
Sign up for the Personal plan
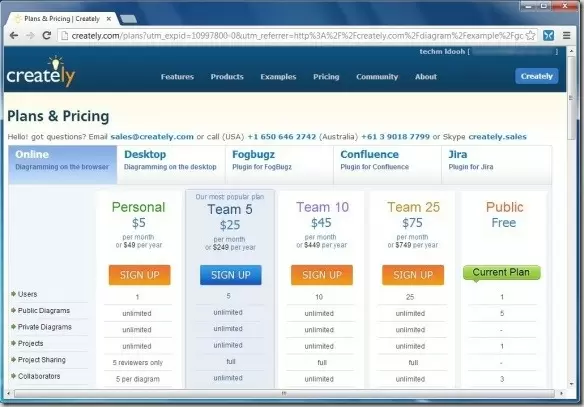tap(140, 275)
